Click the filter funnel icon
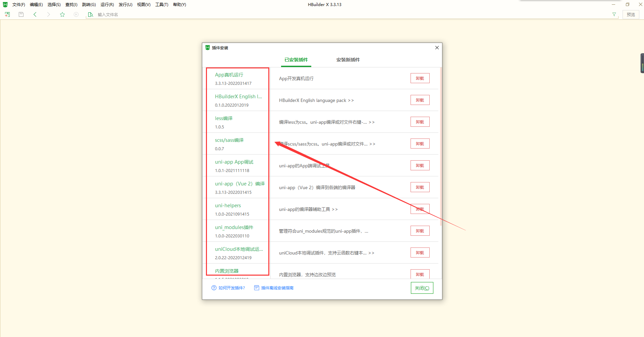Screen dimensions: 644x337 point(614,14)
